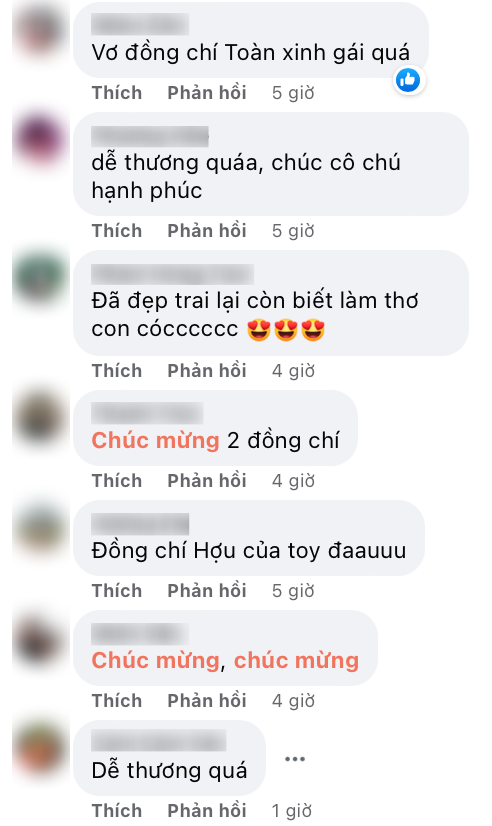This screenshot has width=492, height=826.
Task: Click Thích under 'Chúc mừng 2 đồng chí'
Action: point(117,481)
